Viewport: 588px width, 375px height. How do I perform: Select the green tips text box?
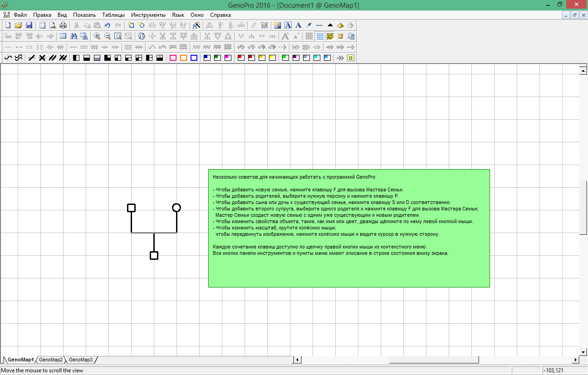click(x=349, y=228)
